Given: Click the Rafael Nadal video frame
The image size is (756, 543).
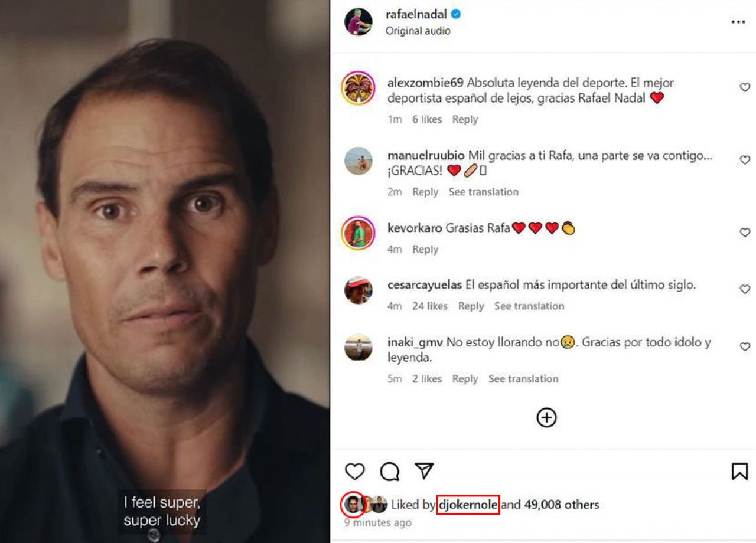Looking at the screenshot, I should click(165, 271).
